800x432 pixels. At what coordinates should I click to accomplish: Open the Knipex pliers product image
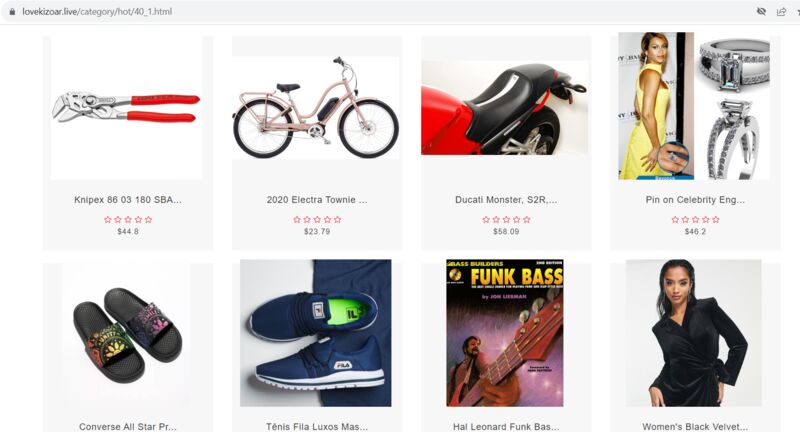point(127,108)
